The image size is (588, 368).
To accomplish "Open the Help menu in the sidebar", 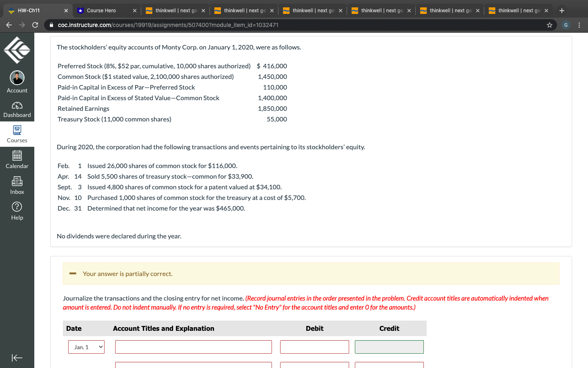I will 17,211.
